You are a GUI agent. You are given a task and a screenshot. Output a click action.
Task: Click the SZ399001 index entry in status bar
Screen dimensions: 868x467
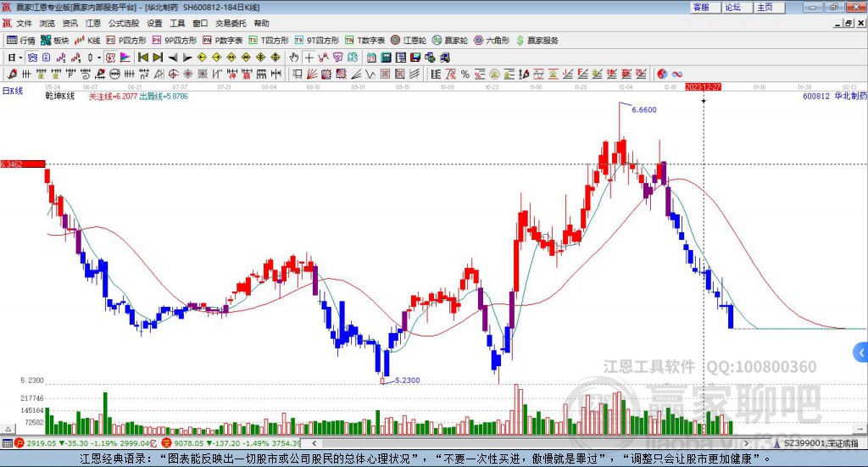[816, 443]
